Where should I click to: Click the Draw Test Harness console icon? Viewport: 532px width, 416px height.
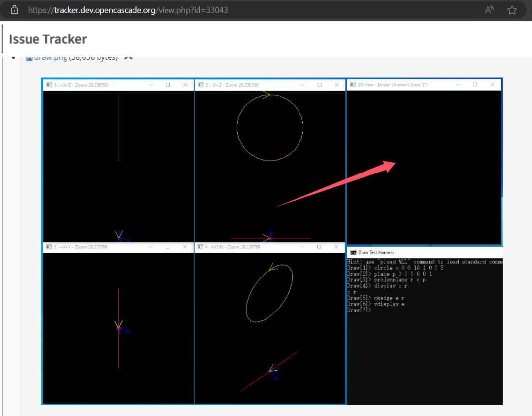click(353, 253)
